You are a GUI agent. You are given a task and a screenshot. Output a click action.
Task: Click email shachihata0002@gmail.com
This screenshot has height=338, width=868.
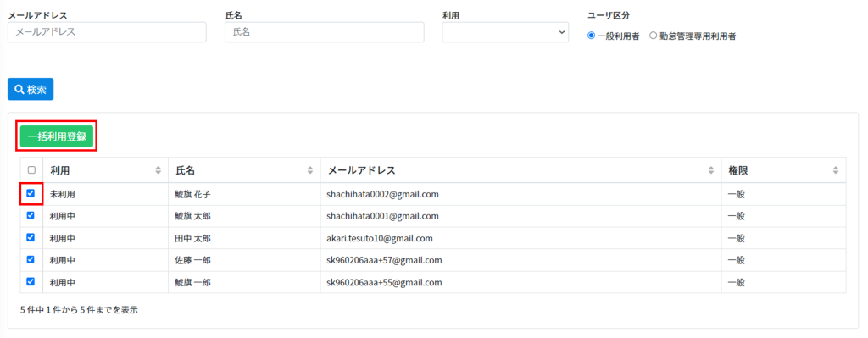point(382,194)
